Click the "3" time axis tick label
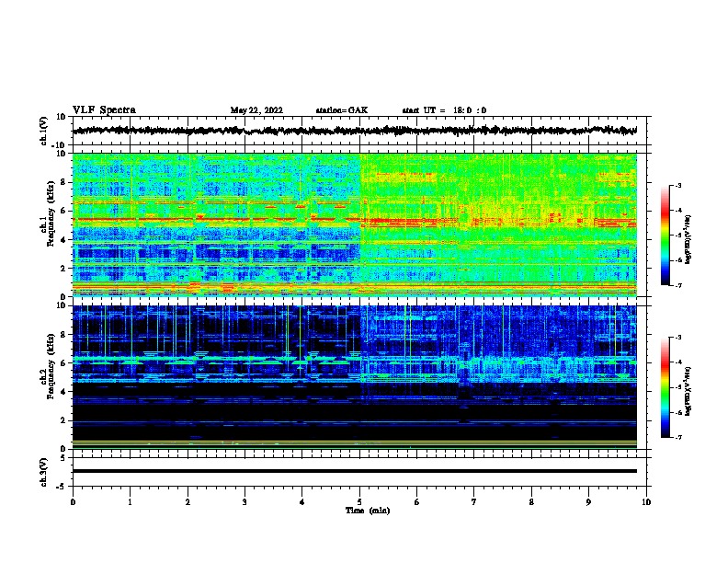 [x=245, y=502]
